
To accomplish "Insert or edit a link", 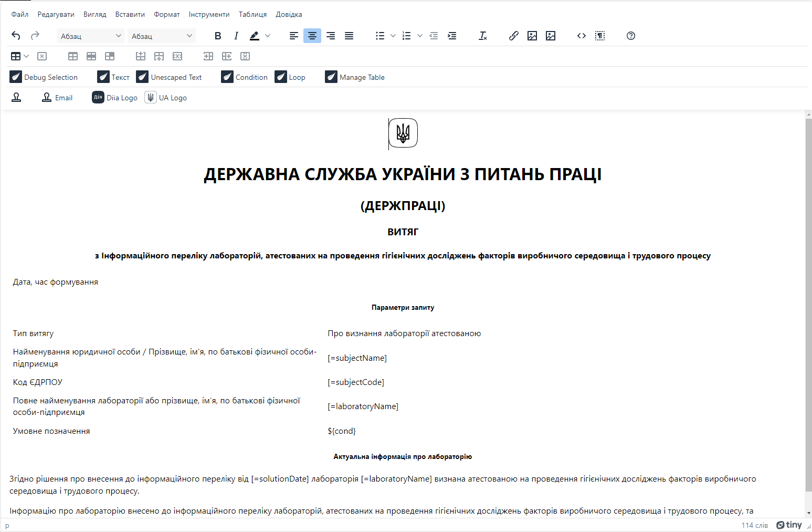I will coord(514,36).
